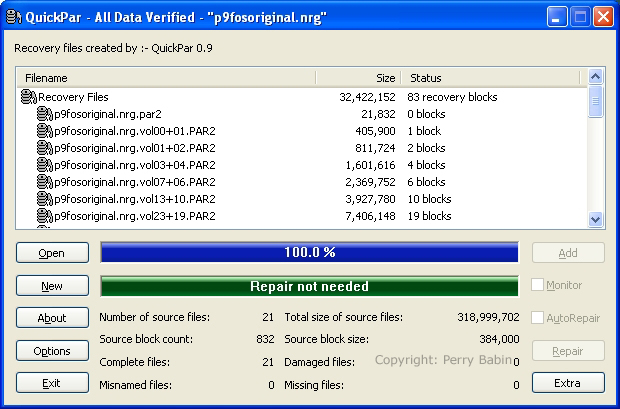The width and height of the screenshot is (620, 409).
Task: Select p9fosoriginal.nrg.vol13+10.PAR2 filename
Action: pyautogui.click(x=135, y=199)
